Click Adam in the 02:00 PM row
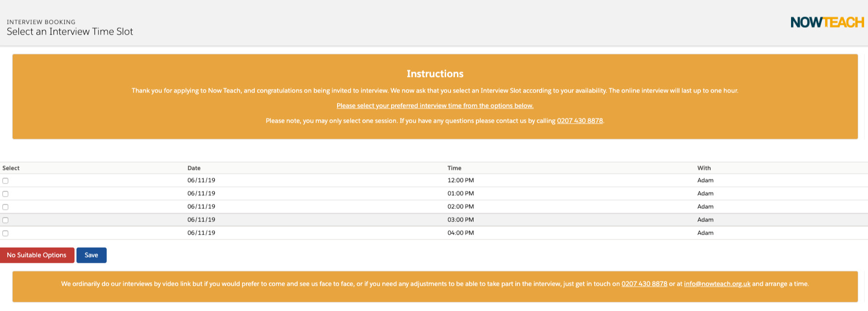Image resolution: width=868 pixels, height=311 pixels. click(x=705, y=206)
